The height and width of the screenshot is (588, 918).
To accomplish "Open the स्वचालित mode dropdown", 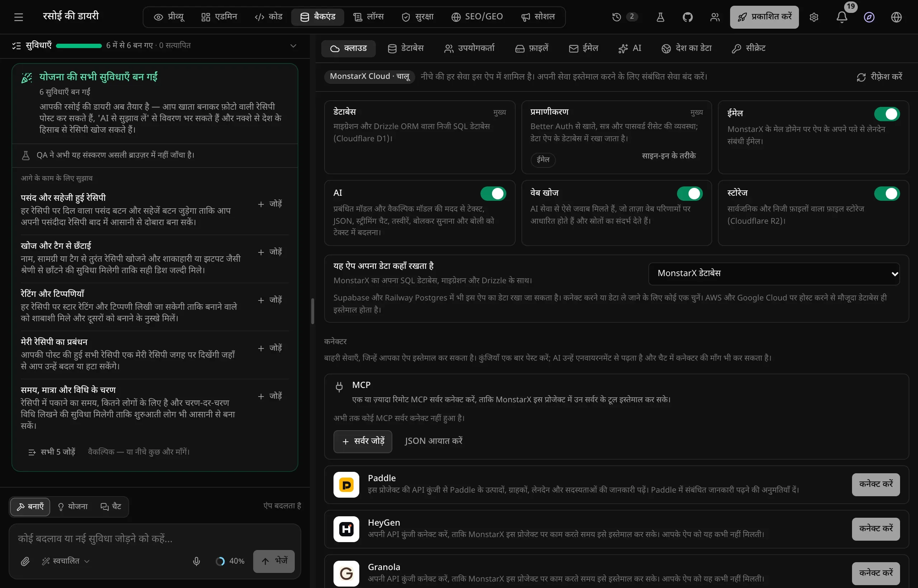I will (x=66, y=561).
